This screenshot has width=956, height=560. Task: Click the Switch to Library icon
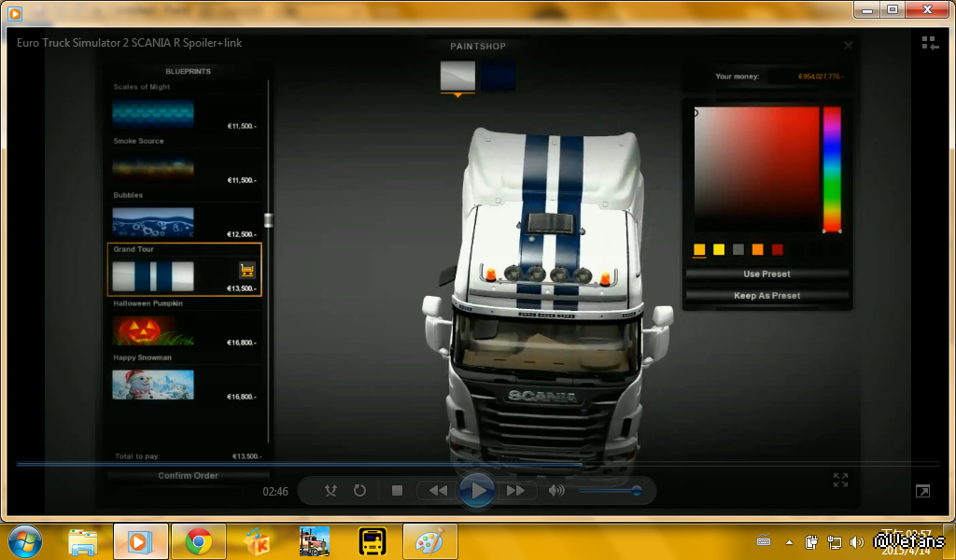(x=930, y=43)
